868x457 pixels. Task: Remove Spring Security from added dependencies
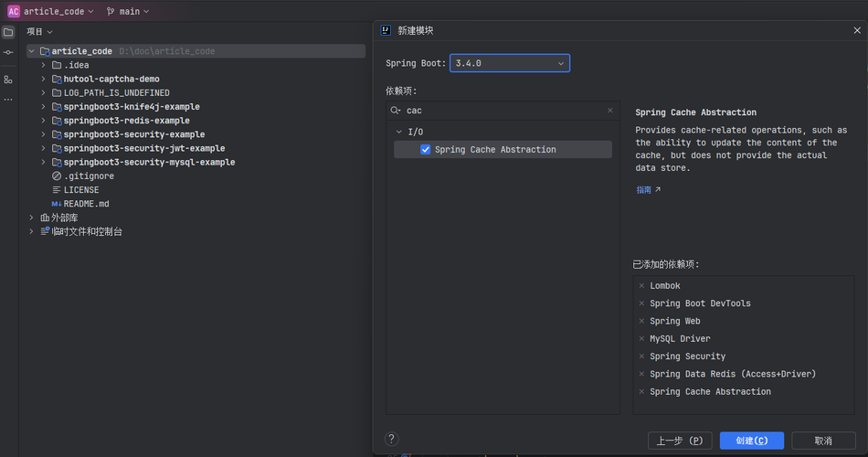[641, 356]
